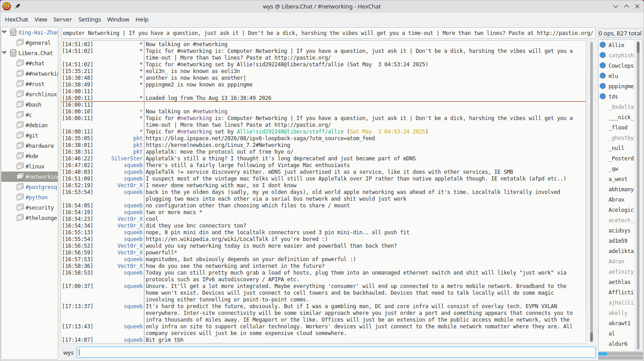
Task: Click the "0 ops, 827 total" user count label
Action: tap(620, 33)
